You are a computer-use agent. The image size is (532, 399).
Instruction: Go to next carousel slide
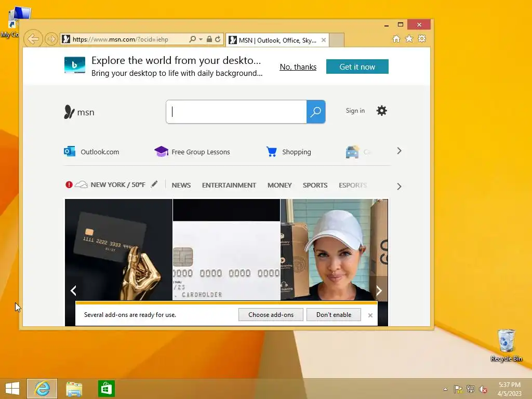point(379,290)
